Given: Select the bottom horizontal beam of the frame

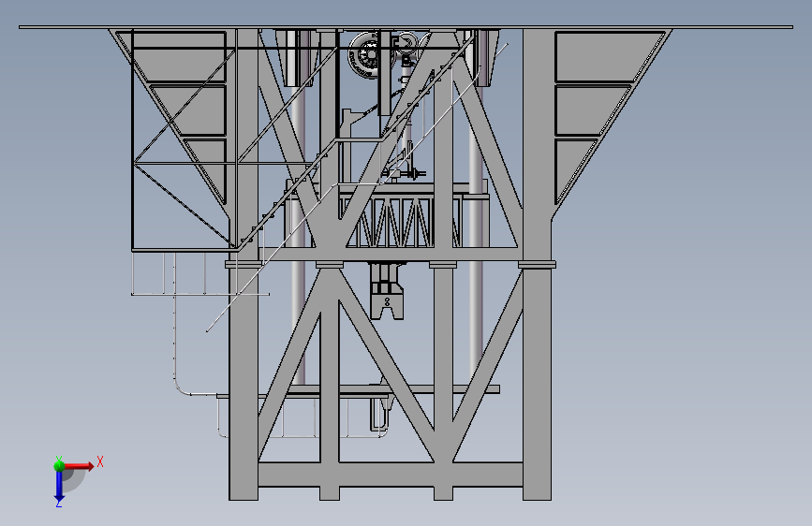Looking at the screenshot, I should [390, 475].
